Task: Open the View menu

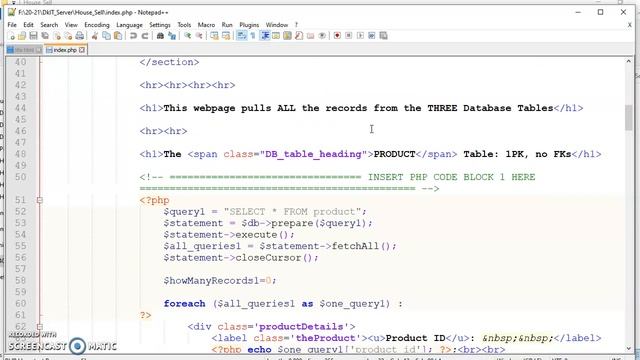Action: (x=71, y=25)
